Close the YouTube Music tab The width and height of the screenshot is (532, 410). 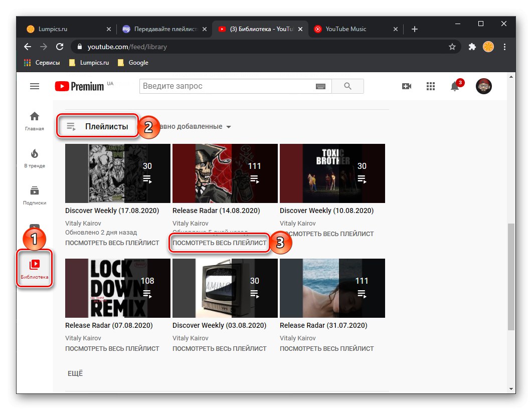(x=395, y=29)
